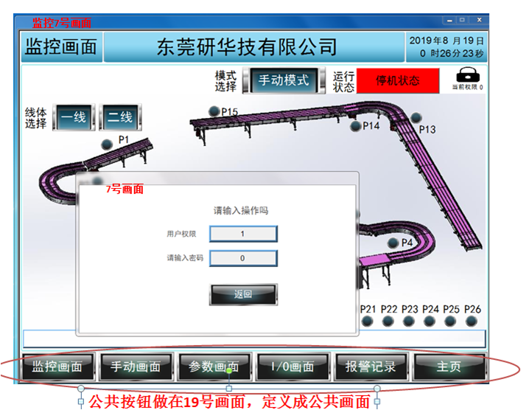532x410 pixels.
Task: Select line 二线
Action: [x=119, y=118]
